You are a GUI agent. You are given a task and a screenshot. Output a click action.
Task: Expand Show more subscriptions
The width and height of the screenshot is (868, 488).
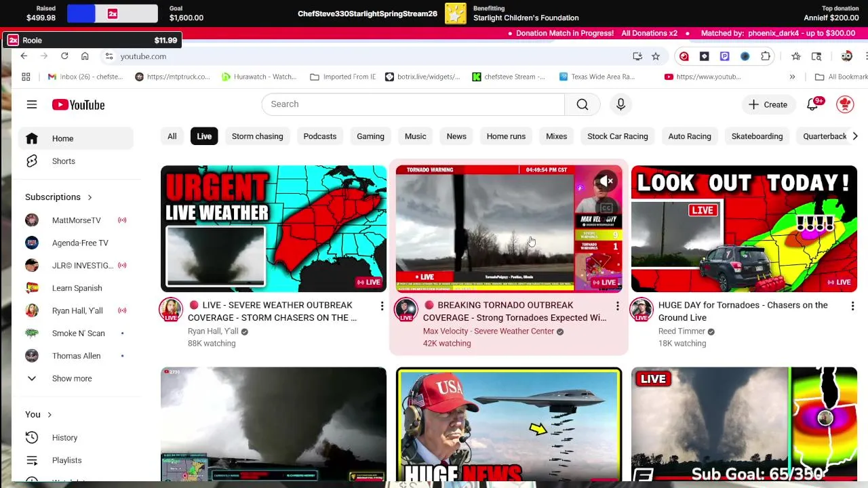[76, 378]
